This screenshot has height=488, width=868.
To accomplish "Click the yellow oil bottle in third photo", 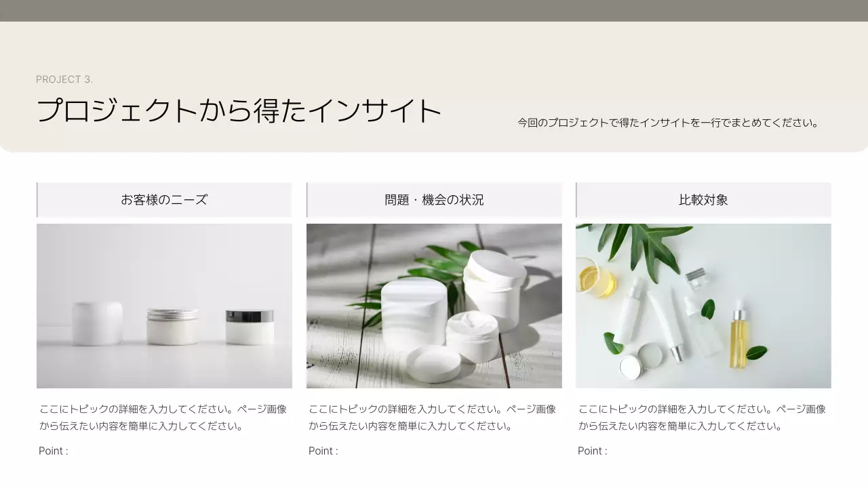I will (738, 339).
